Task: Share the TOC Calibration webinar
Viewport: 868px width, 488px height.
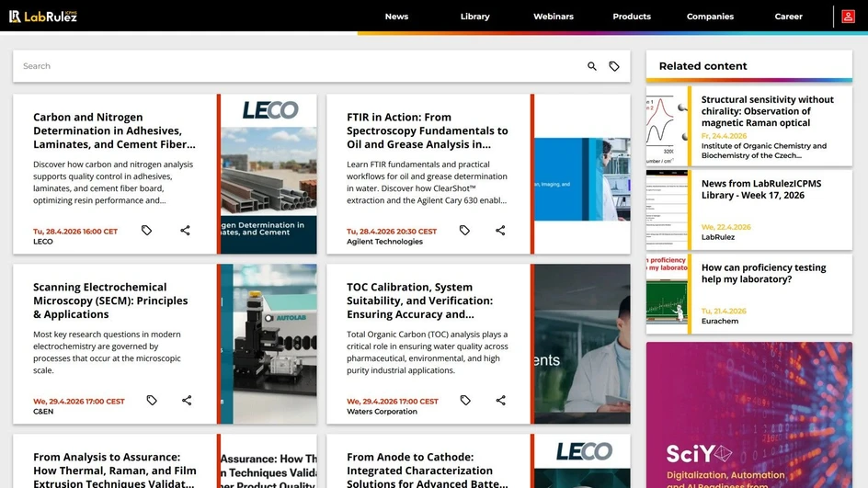Action: 501,401
